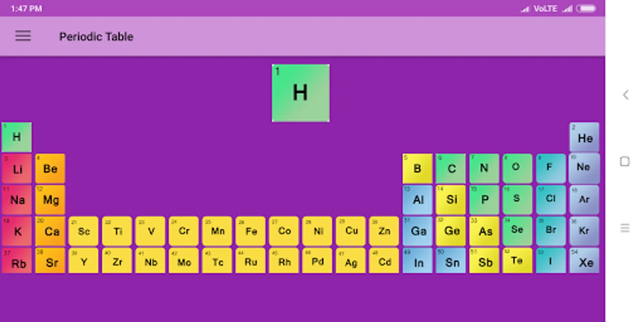The height and width of the screenshot is (322, 644).
Task: Click the square navigation icon on the right
Action: point(625,162)
